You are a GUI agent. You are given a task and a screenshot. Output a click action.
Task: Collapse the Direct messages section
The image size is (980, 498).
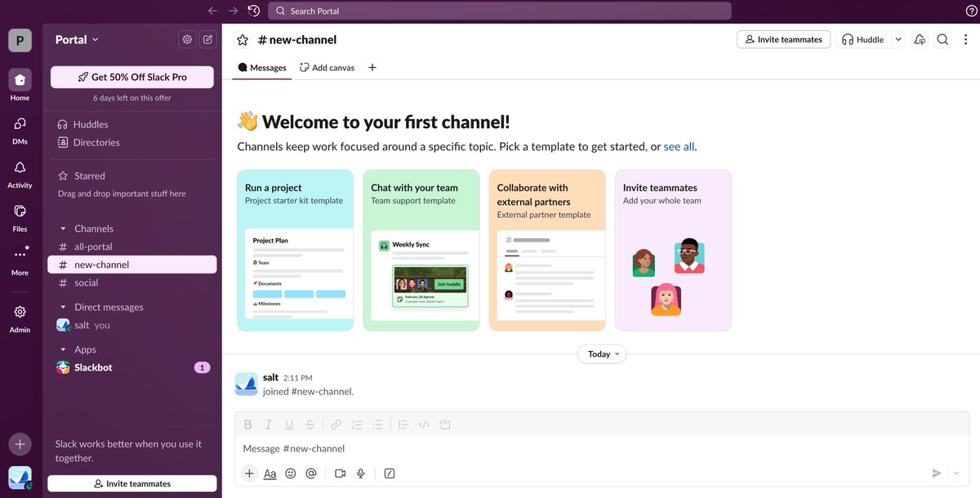pyautogui.click(x=63, y=307)
